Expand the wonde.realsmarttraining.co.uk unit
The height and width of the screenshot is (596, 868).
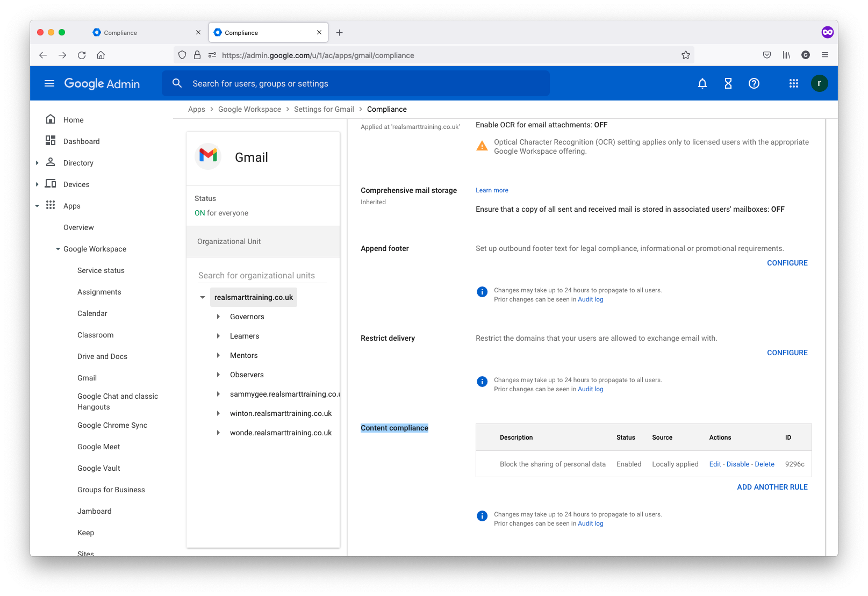click(218, 433)
